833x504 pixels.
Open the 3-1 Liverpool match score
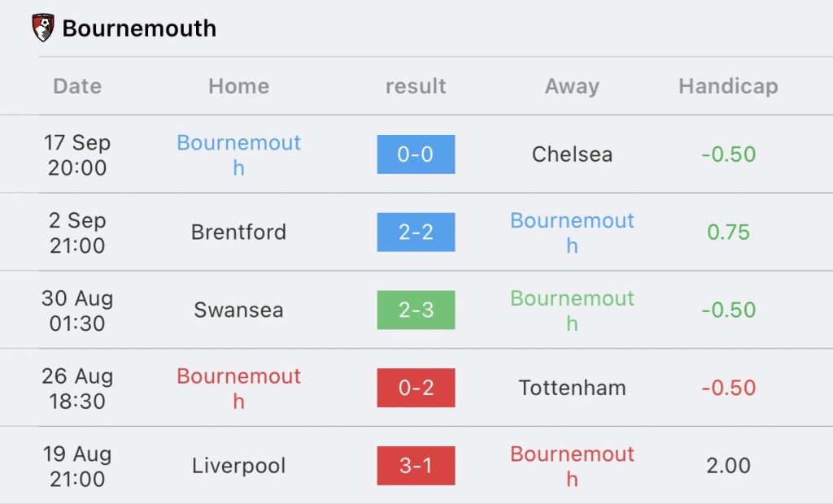[416, 466]
